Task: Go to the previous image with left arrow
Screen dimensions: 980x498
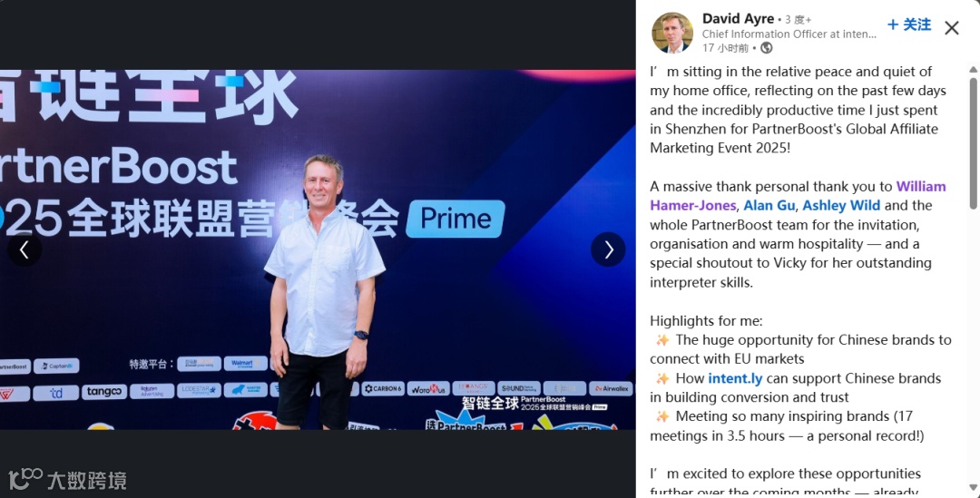Action: 24,249
